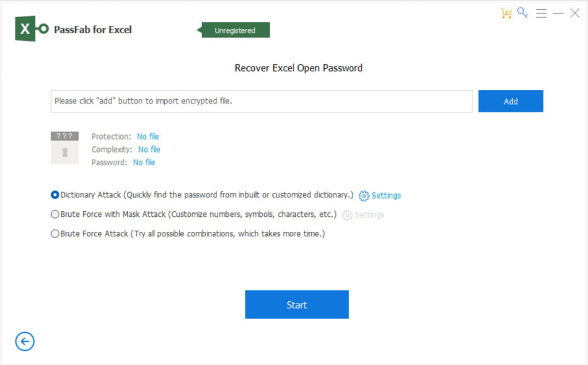This screenshot has width=588, height=365.
Task: Click the Mask Attack settings gear icon
Action: (347, 215)
